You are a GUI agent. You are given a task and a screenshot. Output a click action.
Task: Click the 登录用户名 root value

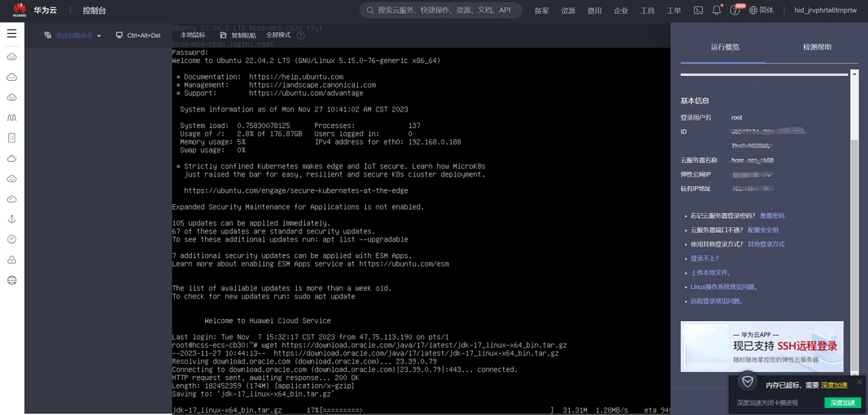click(x=737, y=118)
